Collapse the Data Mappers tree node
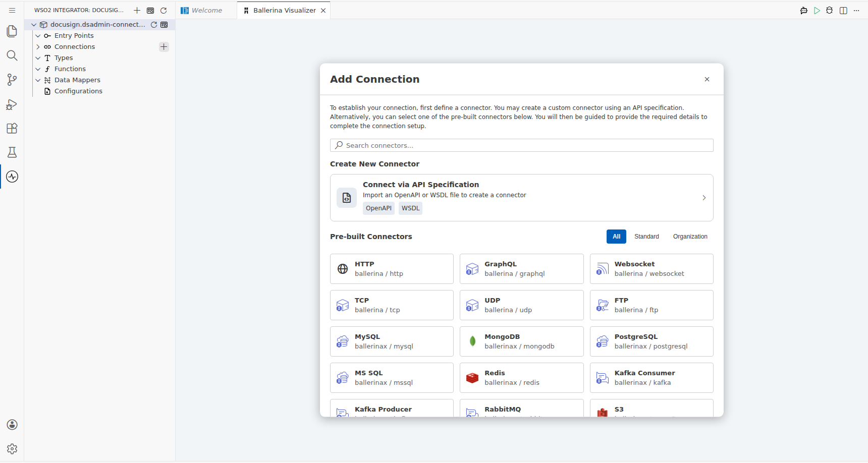The height and width of the screenshot is (463, 868). pyautogui.click(x=38, y=80)
